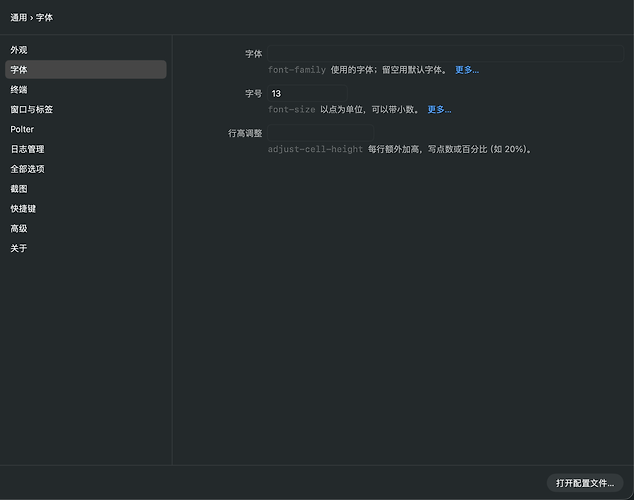Screen dimensions: 634x500
Task: Click the 打开配置文件 button
Action: (x=585, y=483)
